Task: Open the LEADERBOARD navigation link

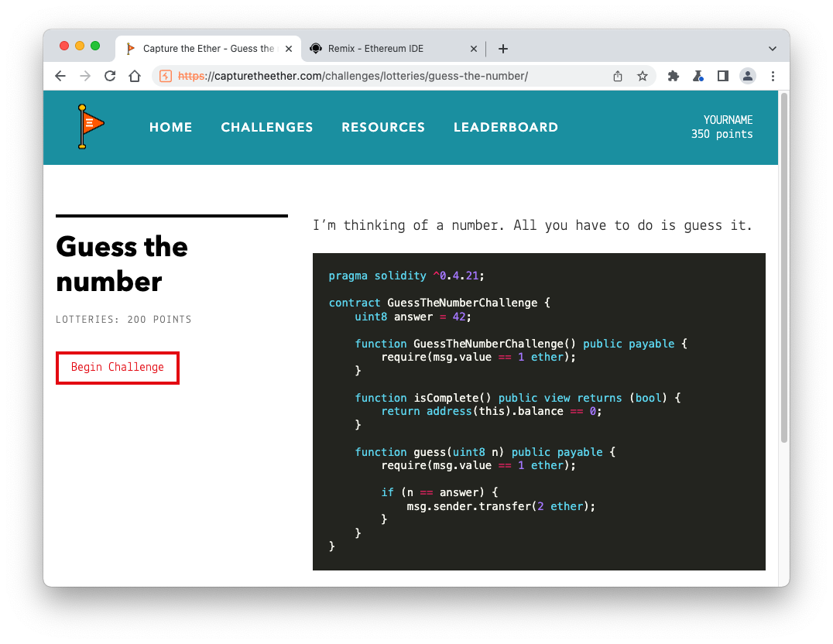Action: (506, 128)
